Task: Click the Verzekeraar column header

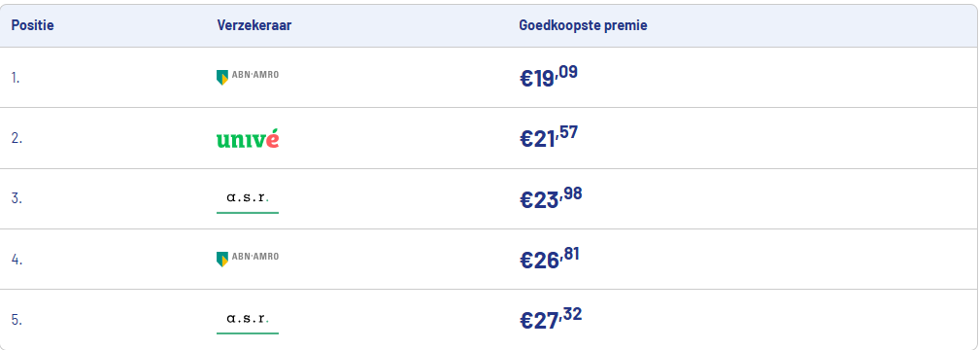Action: 254,25
